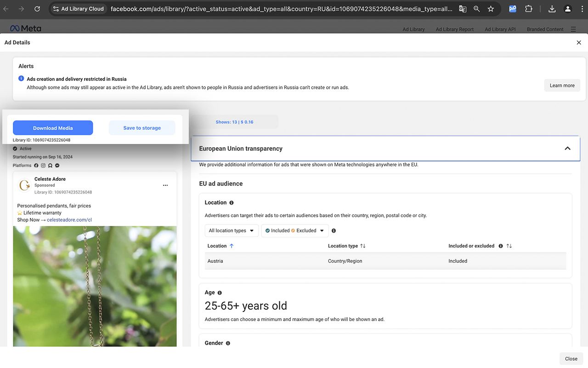
Task: Click the info icon next to Age
Action: tap(220, 293)
